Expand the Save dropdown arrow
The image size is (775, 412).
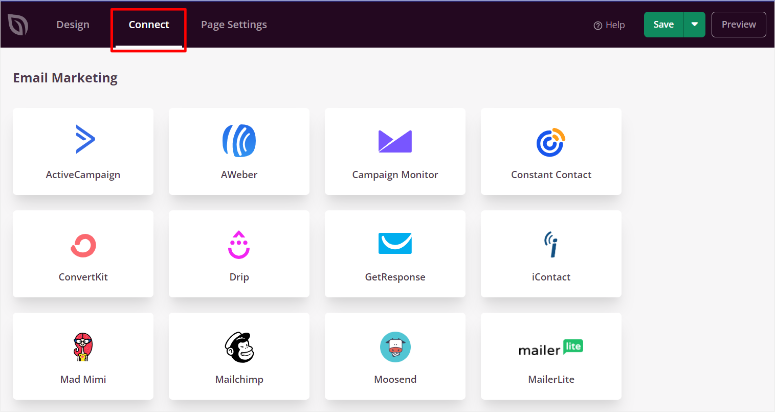(x=695, y=25)
